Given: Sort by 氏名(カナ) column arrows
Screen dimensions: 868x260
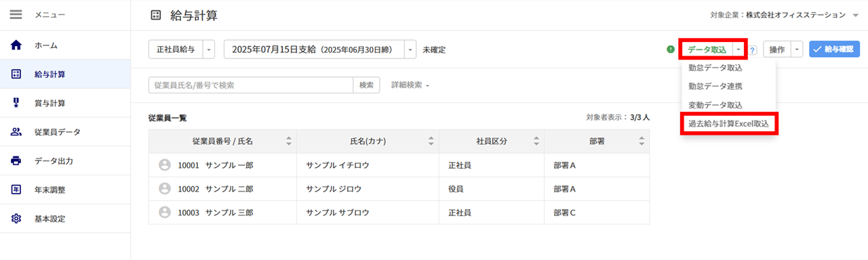Looking at the screenshot, I should coord(431,141).
